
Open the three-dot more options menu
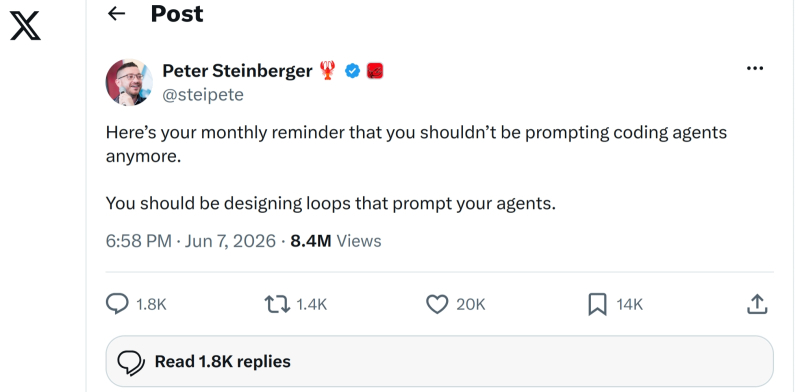[x=755, y=68]
